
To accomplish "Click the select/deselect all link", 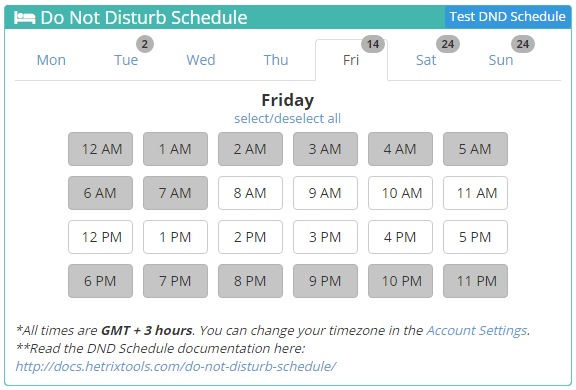I will [x=288, y=119].
